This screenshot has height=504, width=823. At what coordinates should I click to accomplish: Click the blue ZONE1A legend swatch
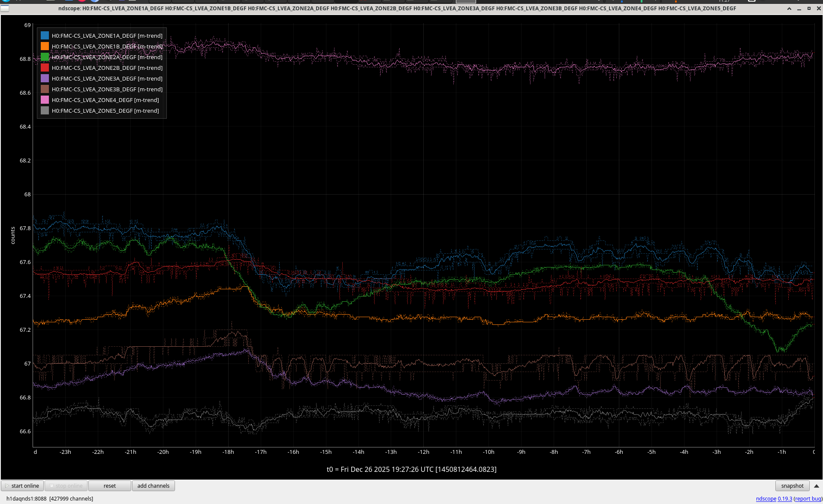(45, 36)
